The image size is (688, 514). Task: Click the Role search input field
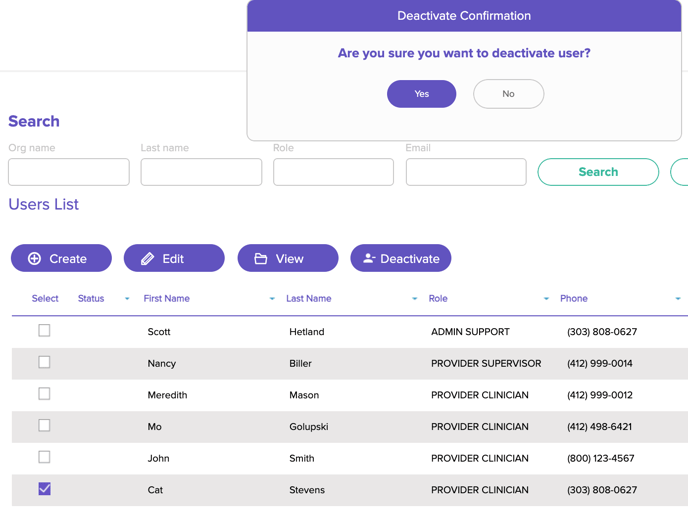pos(333,172)
